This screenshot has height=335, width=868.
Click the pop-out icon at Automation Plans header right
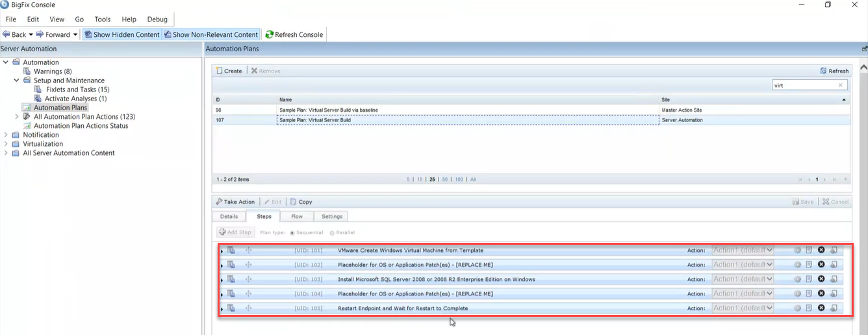[864, 49]
